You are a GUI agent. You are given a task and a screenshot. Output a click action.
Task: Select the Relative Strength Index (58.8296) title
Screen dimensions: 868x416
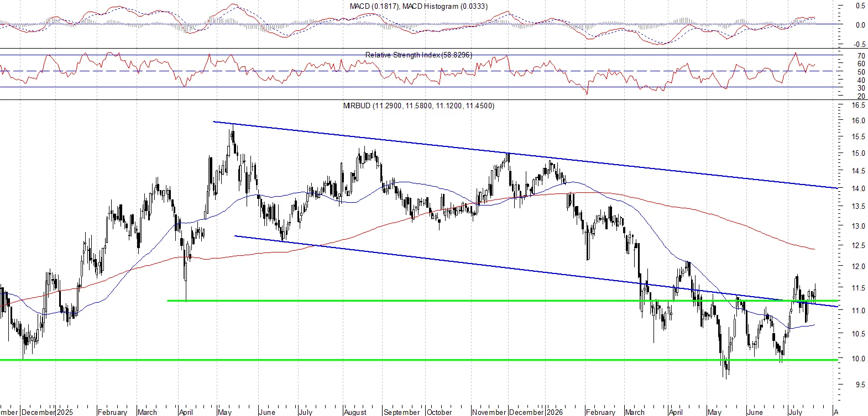419,55
